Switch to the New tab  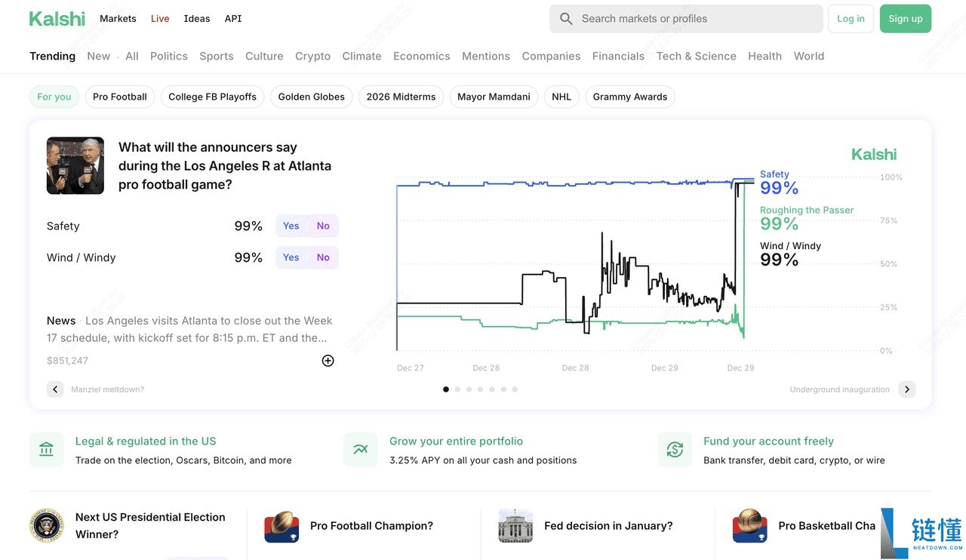(99, 56)
